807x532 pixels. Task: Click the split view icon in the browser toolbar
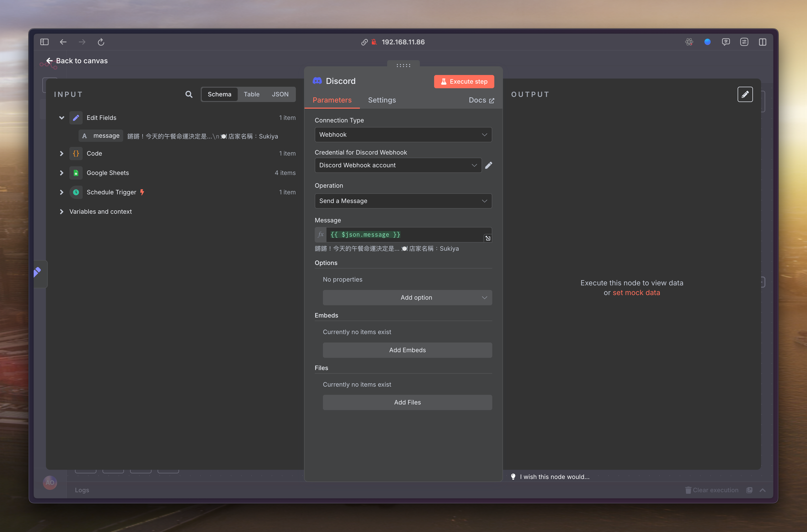[x=762, y=42]
